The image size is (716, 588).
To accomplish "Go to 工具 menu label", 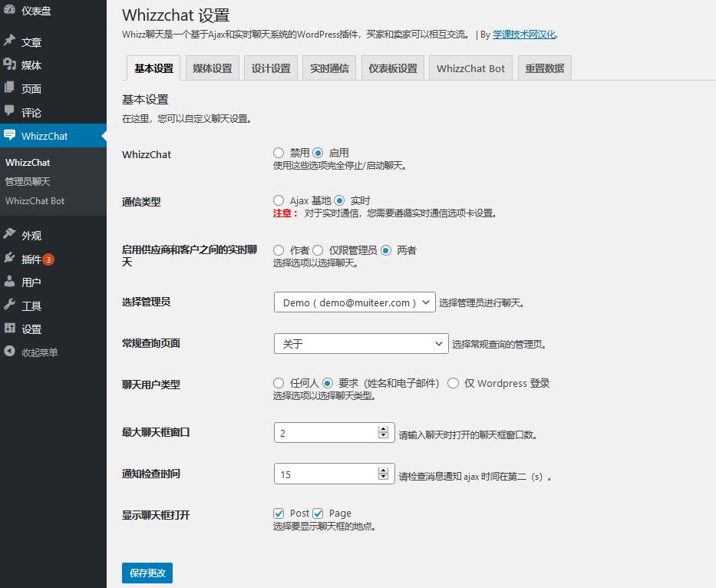I will coord(31,306).
